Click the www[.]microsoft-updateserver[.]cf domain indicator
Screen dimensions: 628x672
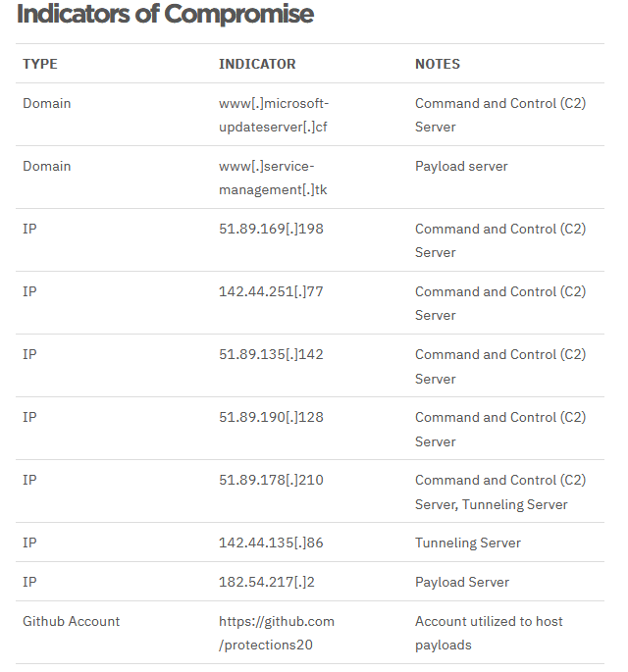[274, 115]
